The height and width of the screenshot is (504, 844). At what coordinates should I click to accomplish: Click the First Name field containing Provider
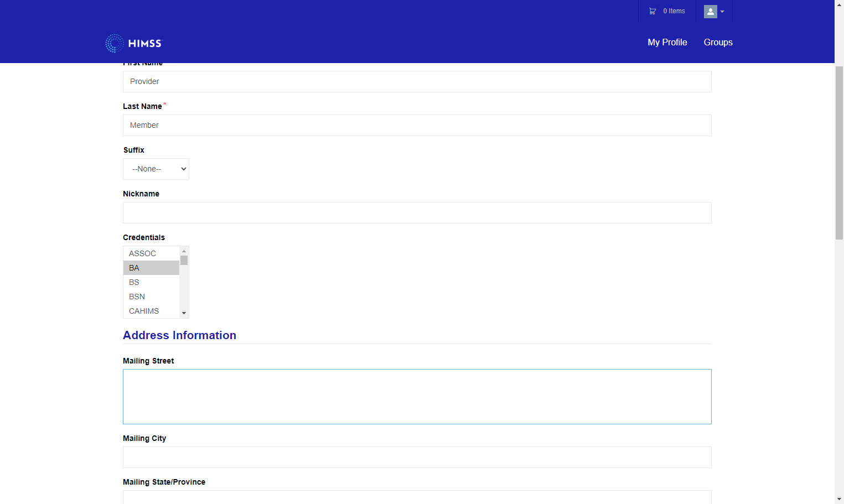[417, 81]
